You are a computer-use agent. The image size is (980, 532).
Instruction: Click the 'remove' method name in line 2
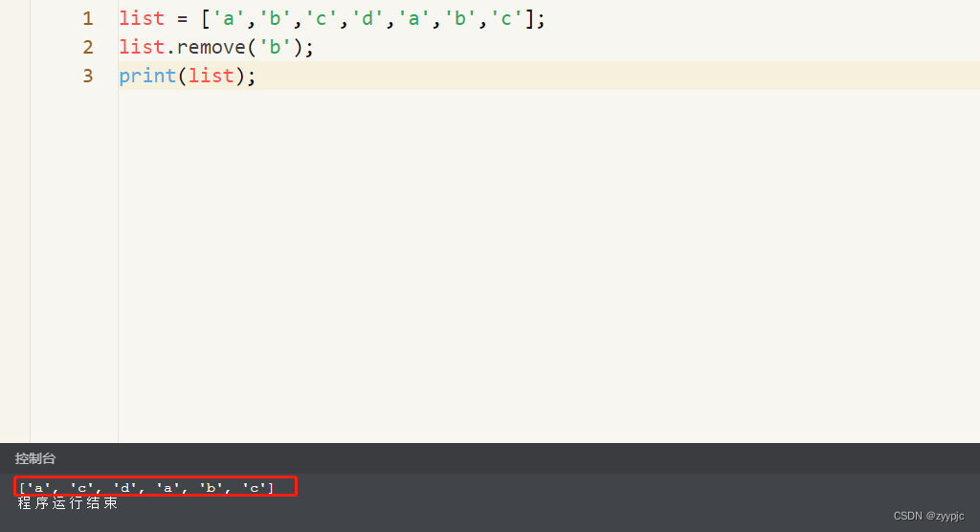(212, 48)
